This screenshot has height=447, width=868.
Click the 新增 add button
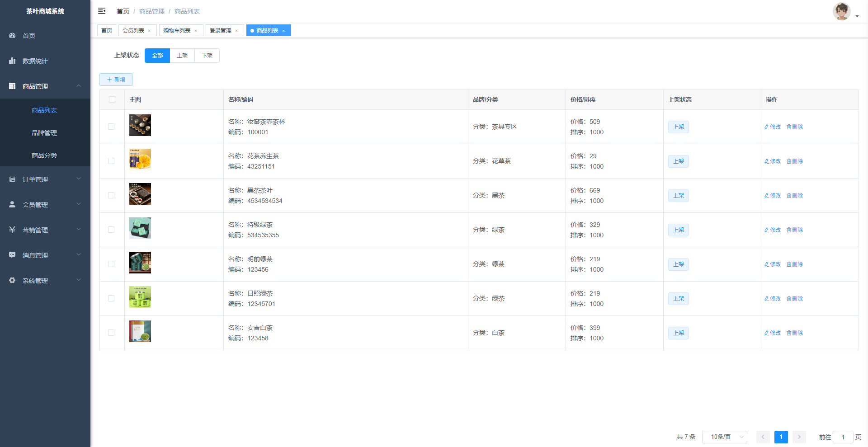tap(116, 80)
